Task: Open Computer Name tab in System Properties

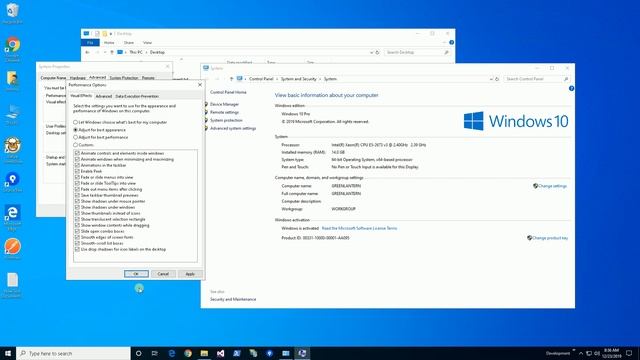Action: 53,78
